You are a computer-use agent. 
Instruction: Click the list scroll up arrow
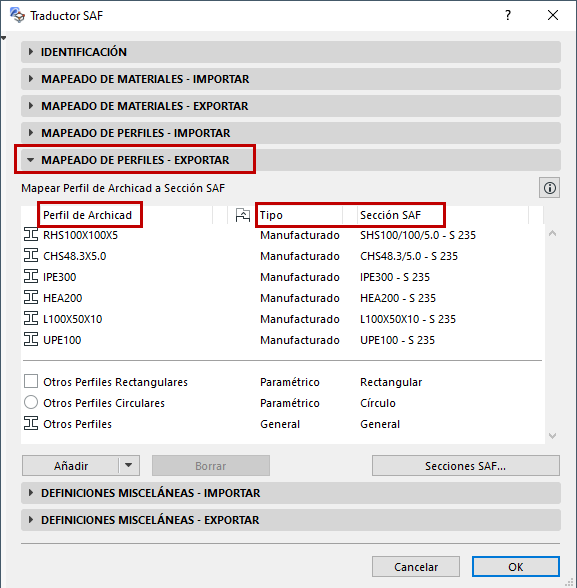pyautogui.click(x=552, y=233)
